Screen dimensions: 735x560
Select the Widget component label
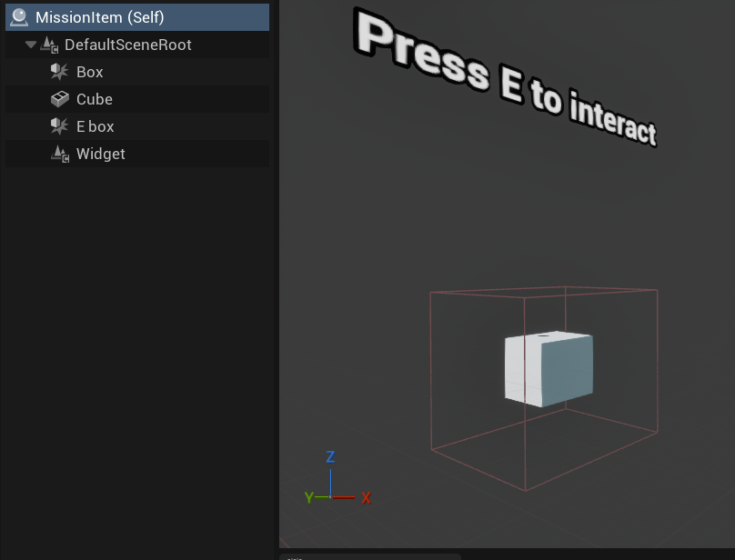click(x=101, y=154)
